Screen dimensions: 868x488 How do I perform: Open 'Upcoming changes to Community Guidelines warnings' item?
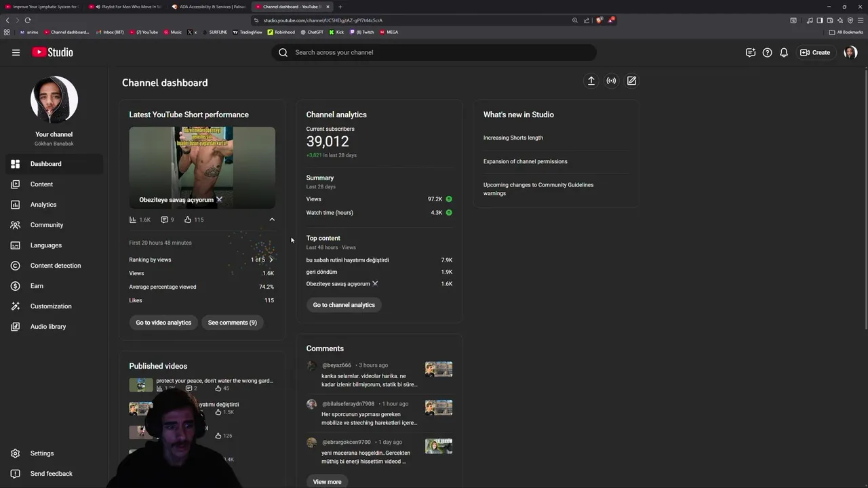538,189
